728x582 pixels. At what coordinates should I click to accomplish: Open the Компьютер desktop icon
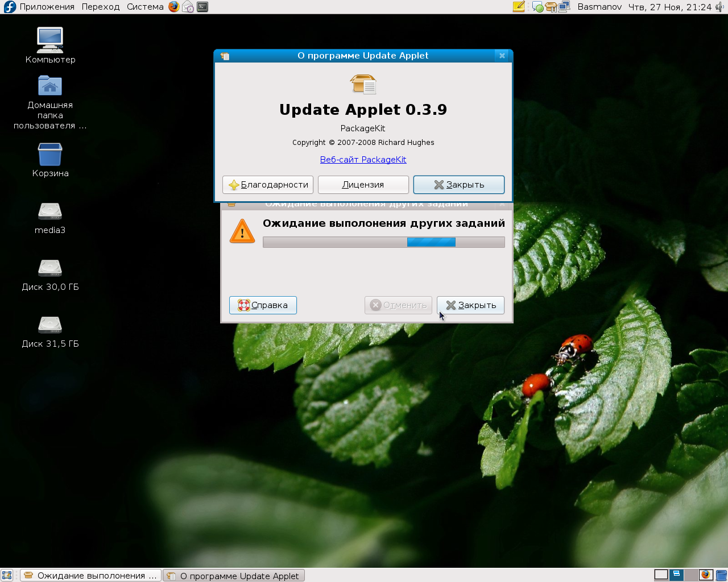[x=50, y=40]
